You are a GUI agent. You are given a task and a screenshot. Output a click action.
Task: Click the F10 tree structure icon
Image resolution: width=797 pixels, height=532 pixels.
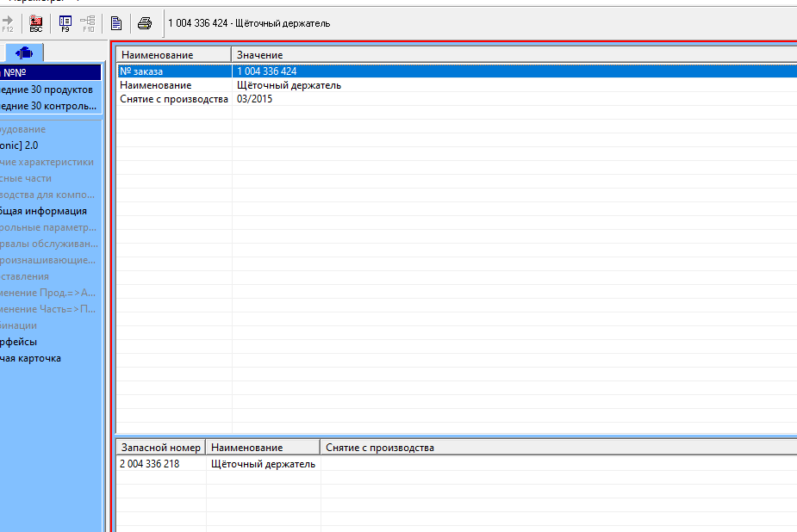pyautogui.click(x=88, y=23)
